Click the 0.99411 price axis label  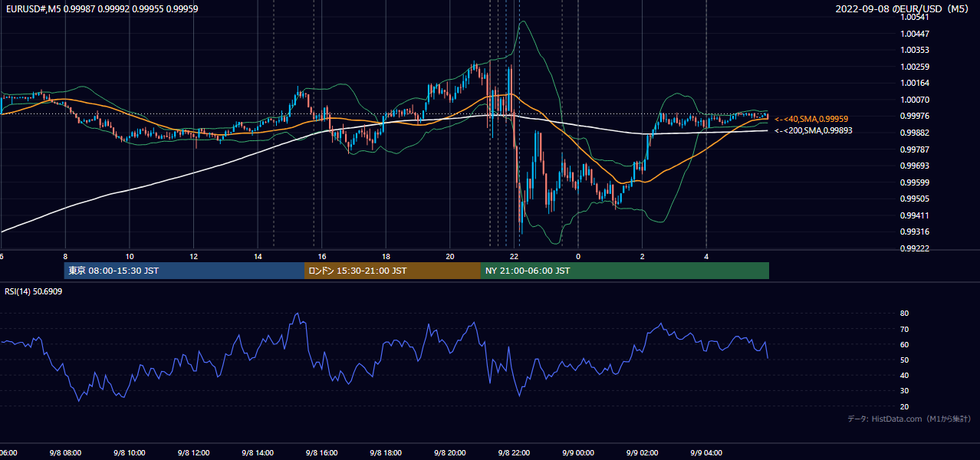(916, 215)
